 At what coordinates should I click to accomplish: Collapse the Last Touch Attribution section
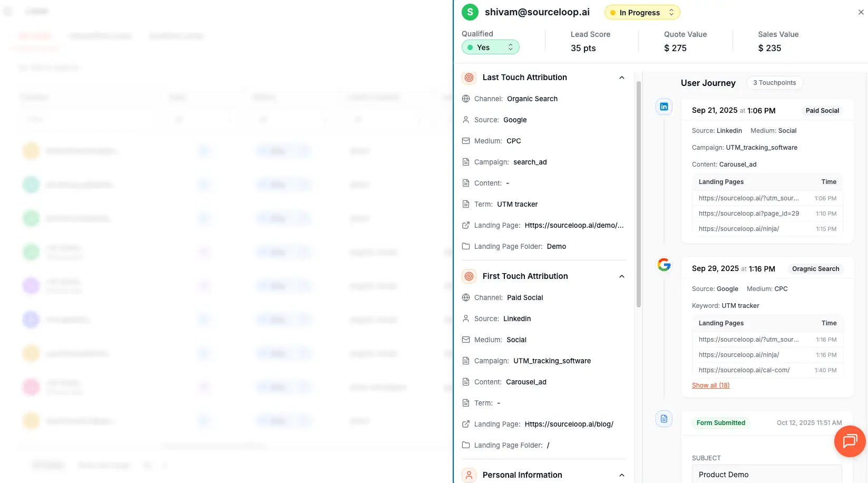622,77
